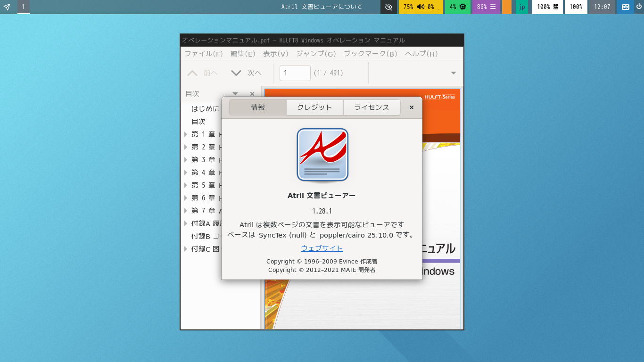Click the description line "Atril は複数ページの文書を表示可能なビューアです"
The image size is (644, 362).
click(x=322, y=225)
